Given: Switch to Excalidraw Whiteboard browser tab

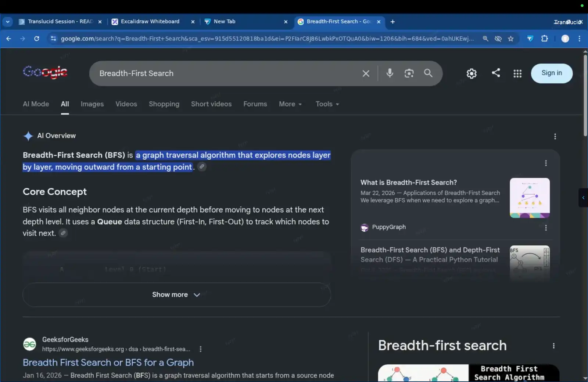Looking at the screenshot, I should coord(150,22).
